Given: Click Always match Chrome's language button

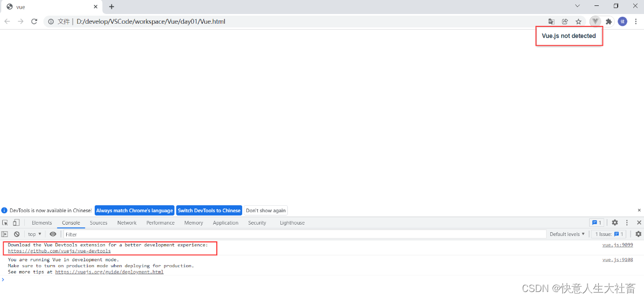Looking at the screenshot, I should 135,210.
